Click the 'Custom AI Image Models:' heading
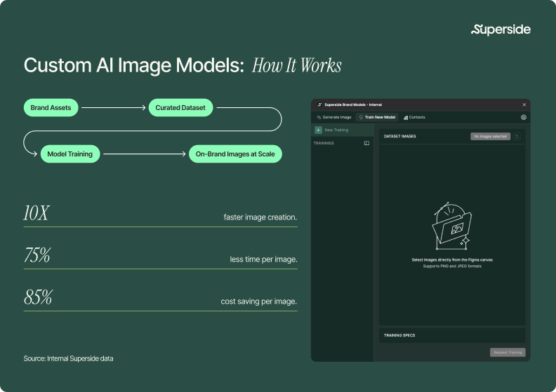 pyautogui.click(x=134, y=65)
